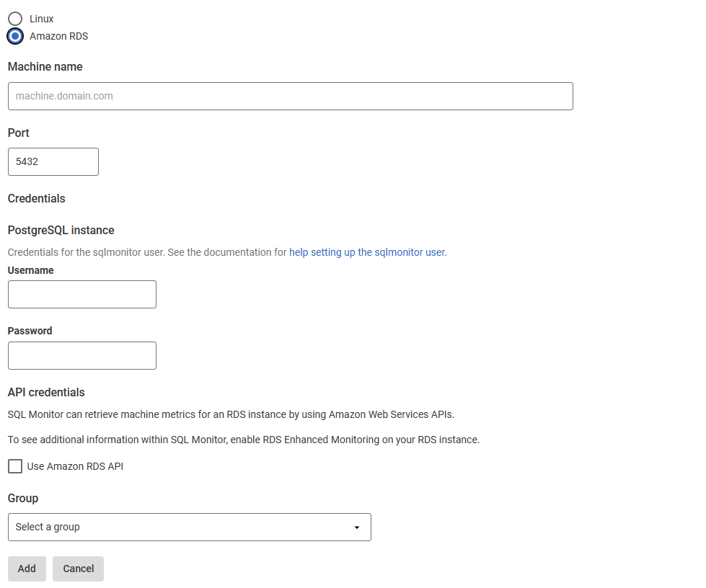
Task: Click the "Username" field label
Action: (x=30, y=270)
